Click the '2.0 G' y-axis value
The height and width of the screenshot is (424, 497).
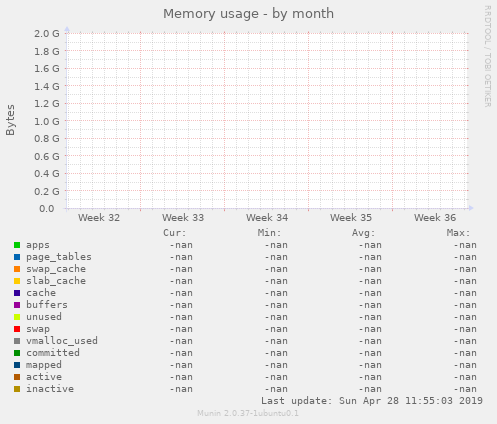(47, 34)
